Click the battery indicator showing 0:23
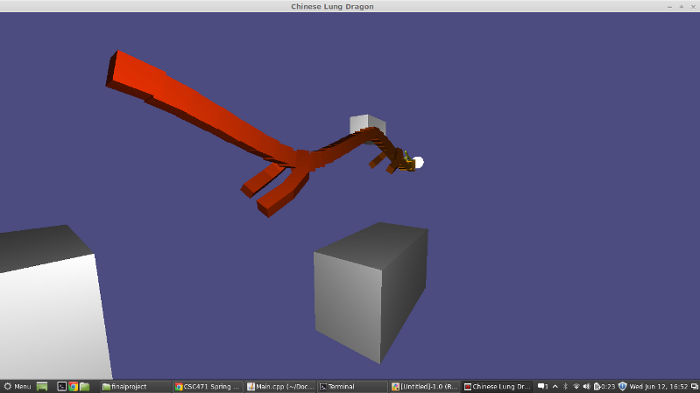This screenshot has height=393, width=700. pos(604,387)
